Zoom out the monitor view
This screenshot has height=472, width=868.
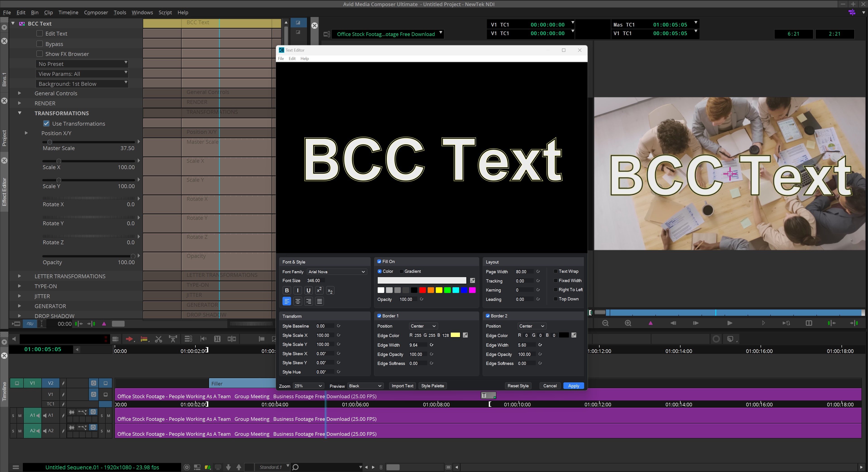[605, 323]
